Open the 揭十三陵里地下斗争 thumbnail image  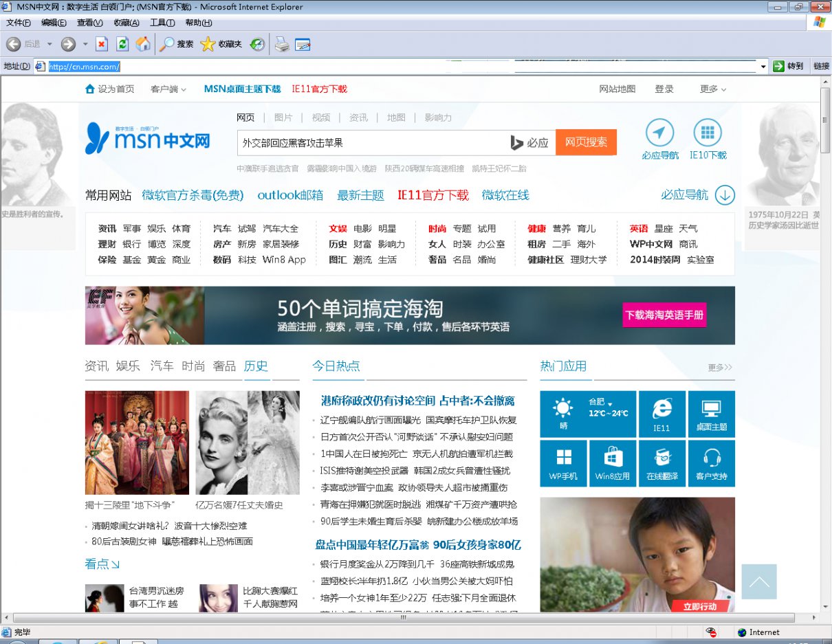point(137,443)
